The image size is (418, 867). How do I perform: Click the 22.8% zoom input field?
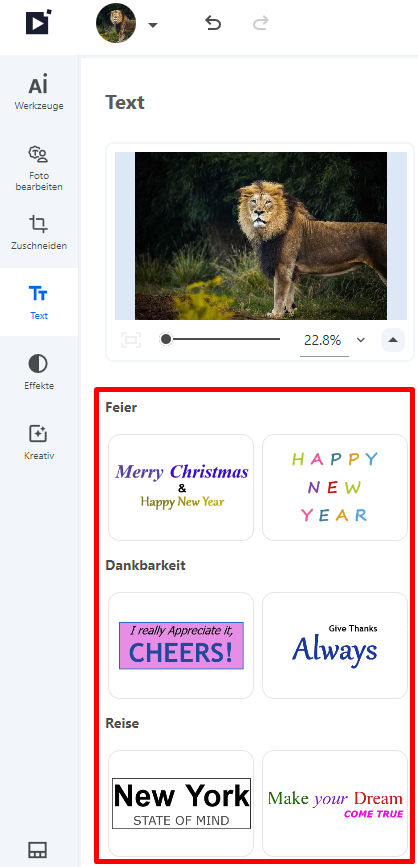click(324, 341)
